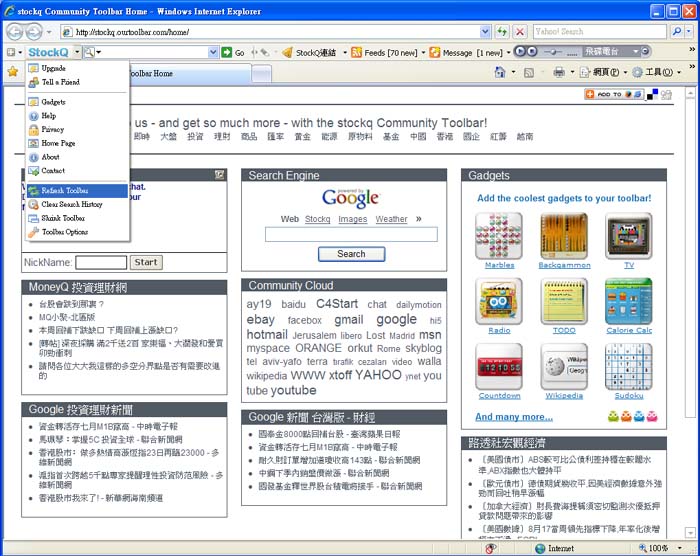Click the page scrollbar down arrow

(691, 532)
